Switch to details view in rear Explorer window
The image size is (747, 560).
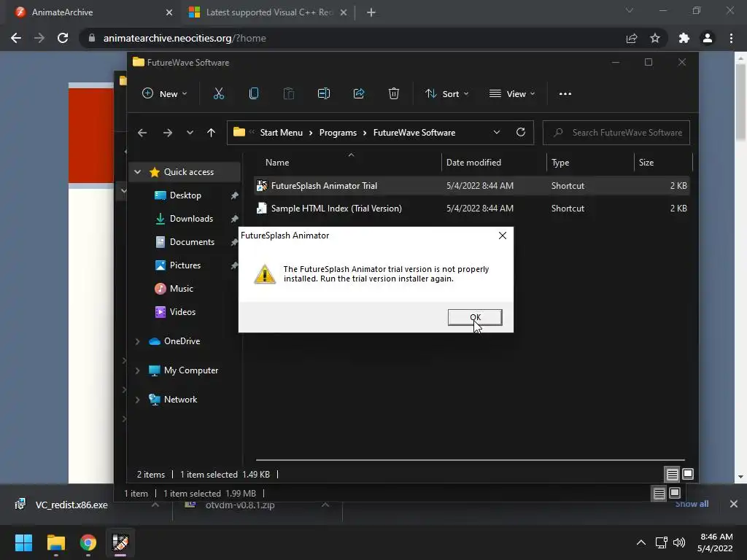659,494
